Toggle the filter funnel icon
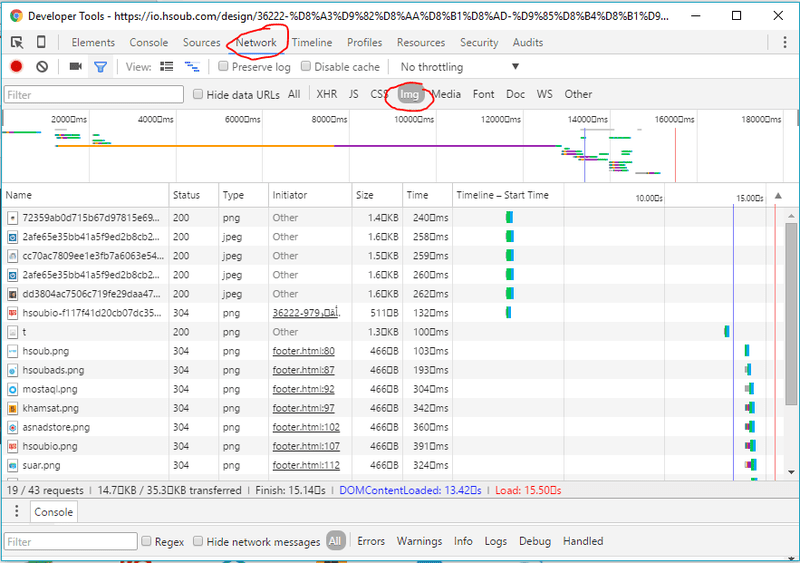Viewport: 800px width, 563px height. click(101, 67)
